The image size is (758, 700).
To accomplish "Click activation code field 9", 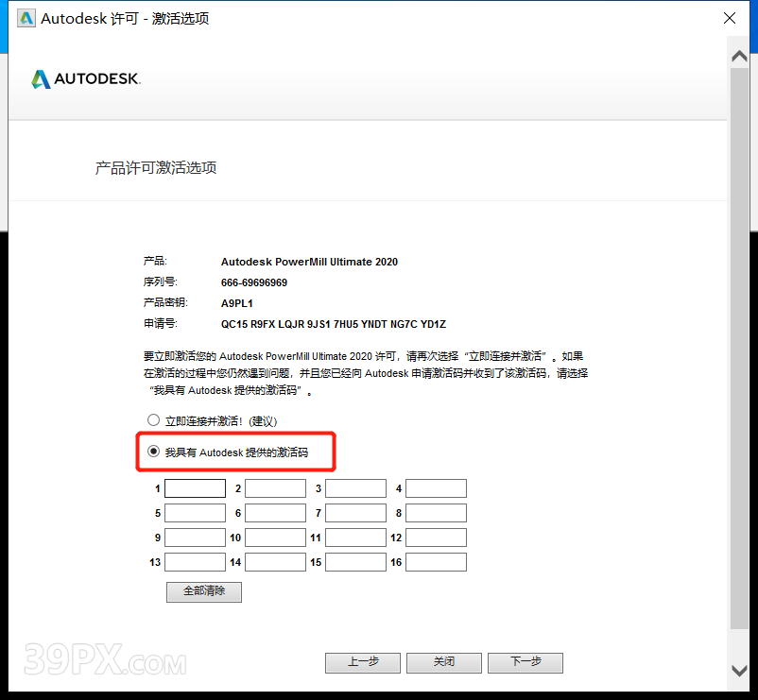I will pyautogui.click(x=196, y=538).
